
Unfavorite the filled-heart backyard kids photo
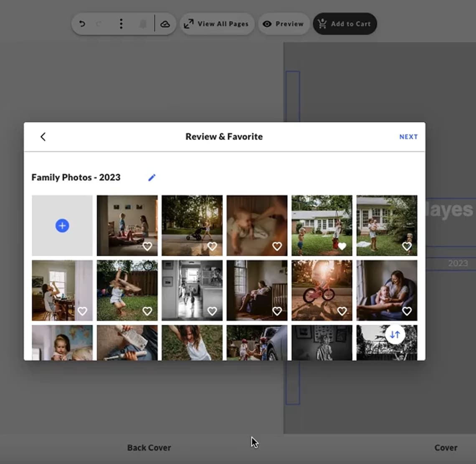point(342,247)
